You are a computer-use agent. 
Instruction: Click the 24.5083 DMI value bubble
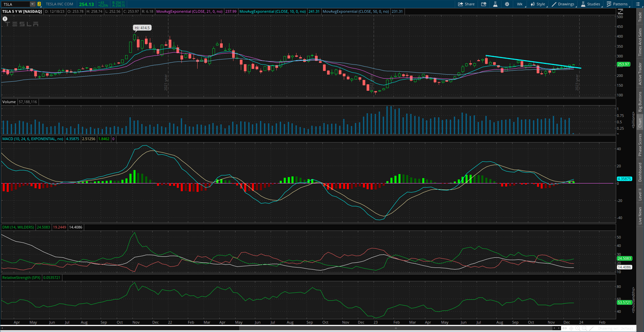[x=624, y=258]
